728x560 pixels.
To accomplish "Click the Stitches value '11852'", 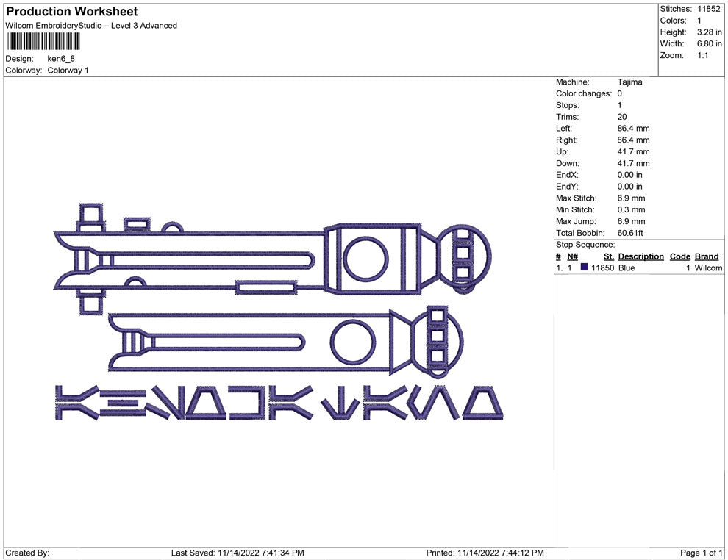I will (708, 9).
